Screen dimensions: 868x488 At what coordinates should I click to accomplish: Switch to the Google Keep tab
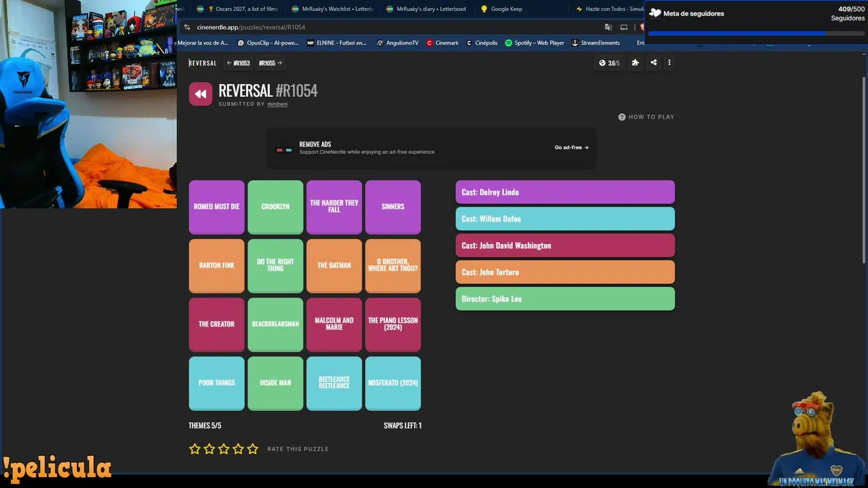coord(502,9)
